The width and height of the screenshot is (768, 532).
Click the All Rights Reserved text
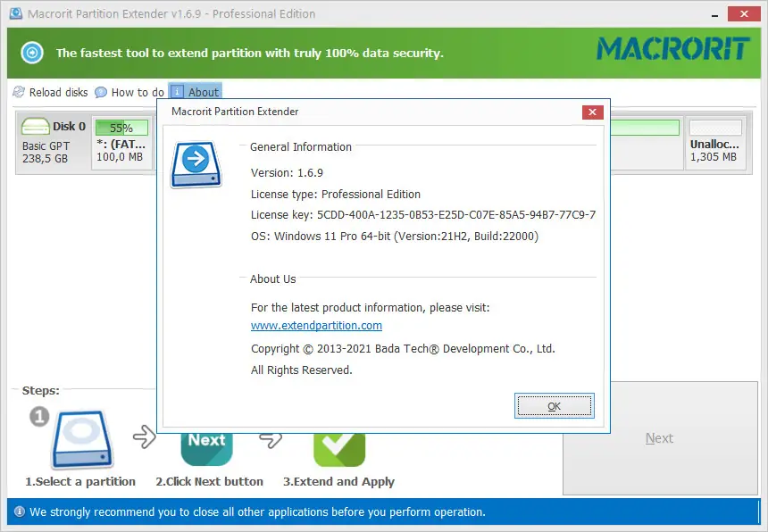point(302,370)
